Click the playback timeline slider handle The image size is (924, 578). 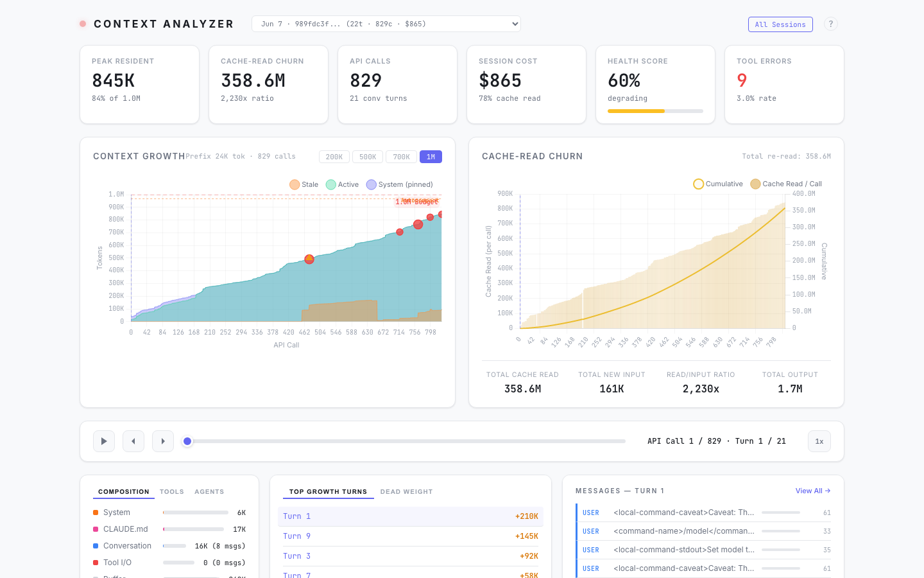pos(187,441)
